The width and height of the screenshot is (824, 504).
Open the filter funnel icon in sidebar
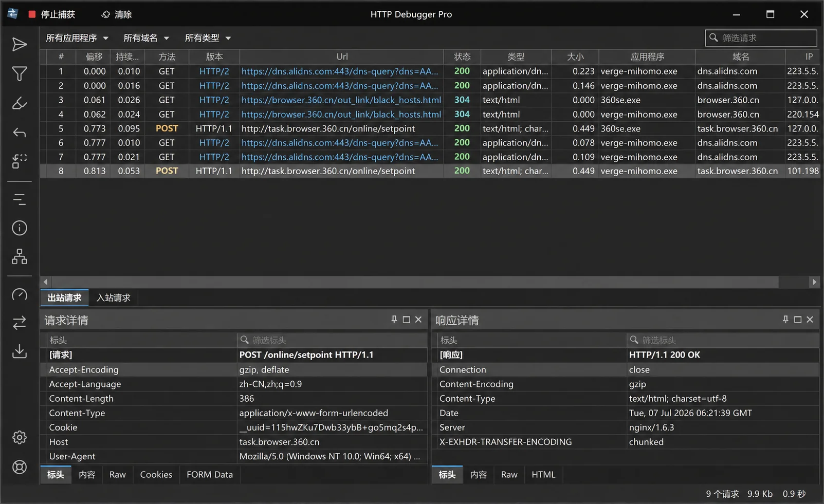(20, 74)
